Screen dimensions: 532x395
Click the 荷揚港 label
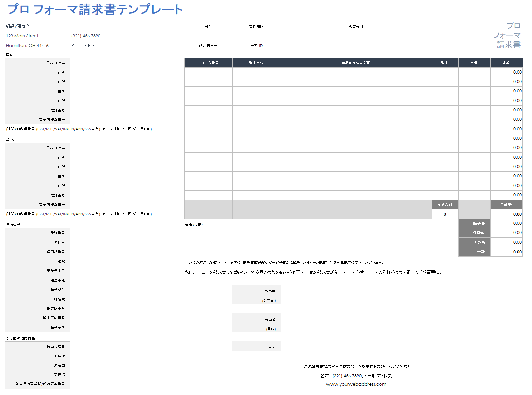click(x=59, y=374)
